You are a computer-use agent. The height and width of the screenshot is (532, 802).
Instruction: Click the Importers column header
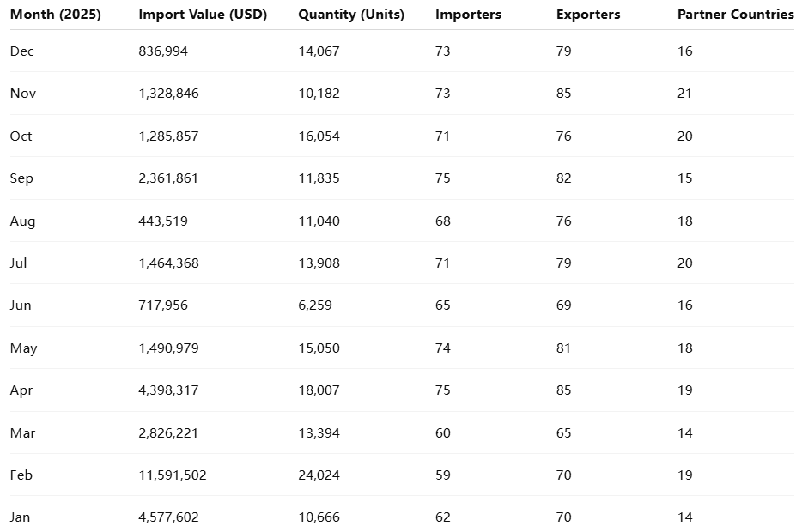(x=468, y=15)
